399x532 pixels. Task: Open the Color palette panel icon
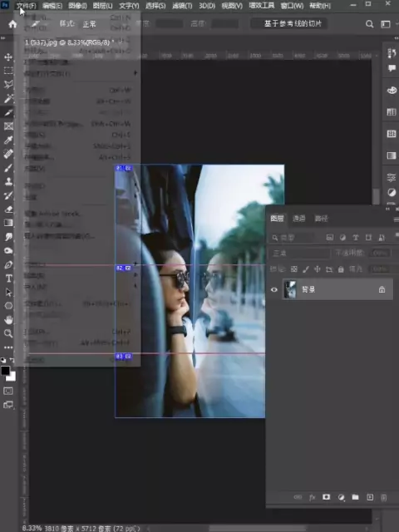tap(392, 91)
